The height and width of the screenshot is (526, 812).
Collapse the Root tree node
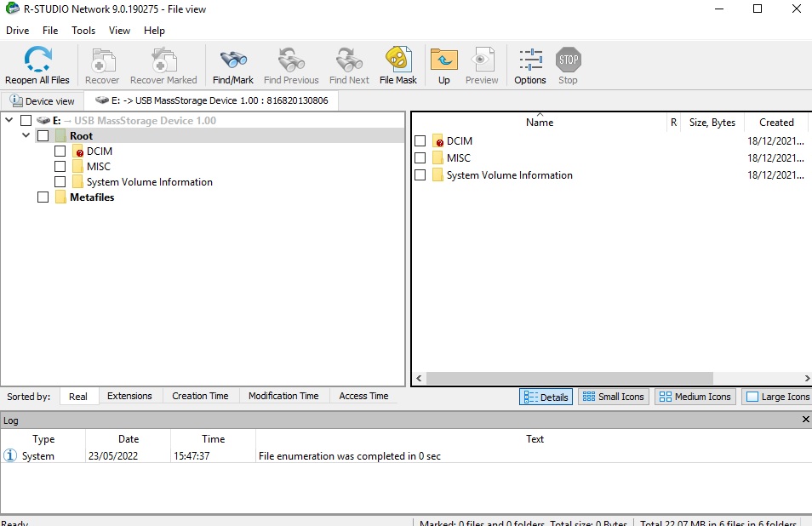tap(26, 135)
